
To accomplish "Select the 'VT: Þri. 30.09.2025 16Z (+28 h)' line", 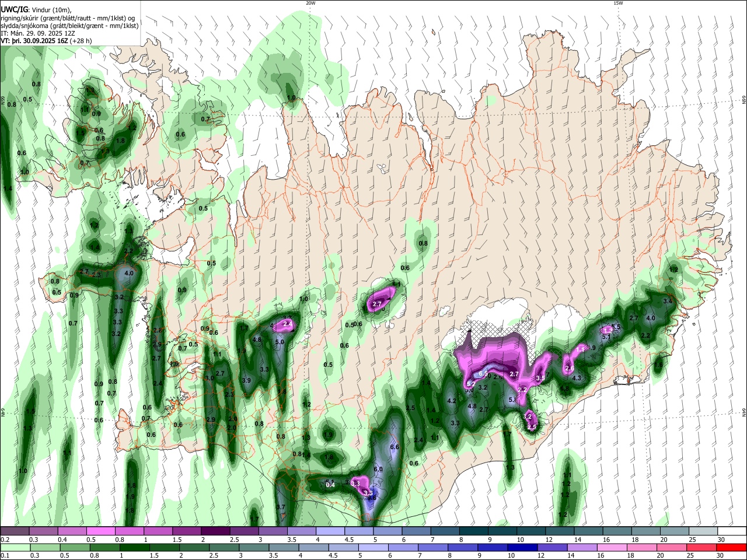I will click(x=46, y=41).
